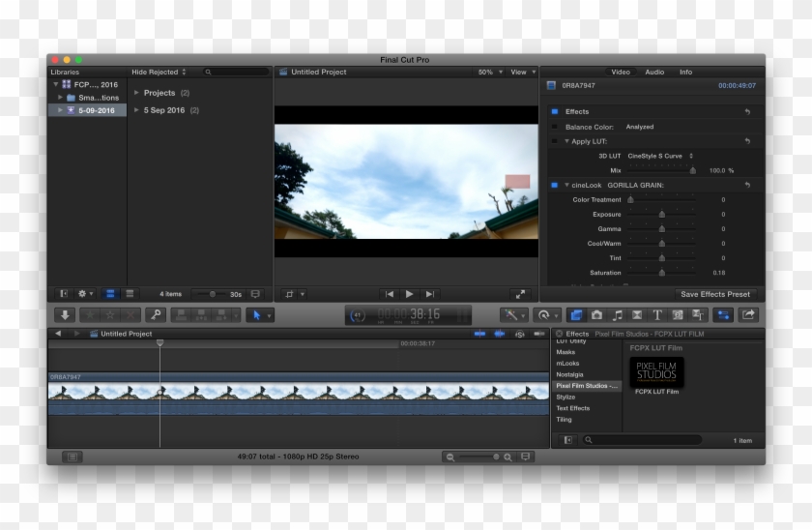Show the Photos browser camera icon

coord(596,315)
